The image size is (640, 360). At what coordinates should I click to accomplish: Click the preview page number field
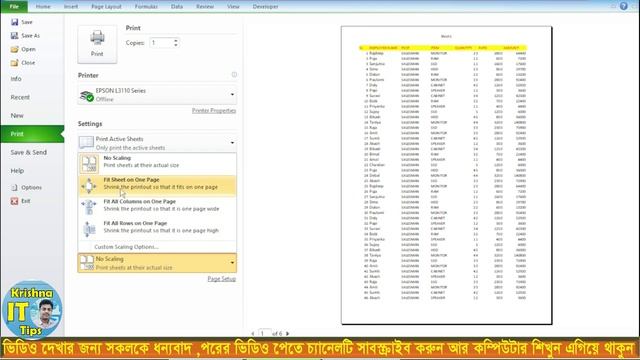(264, 333)
